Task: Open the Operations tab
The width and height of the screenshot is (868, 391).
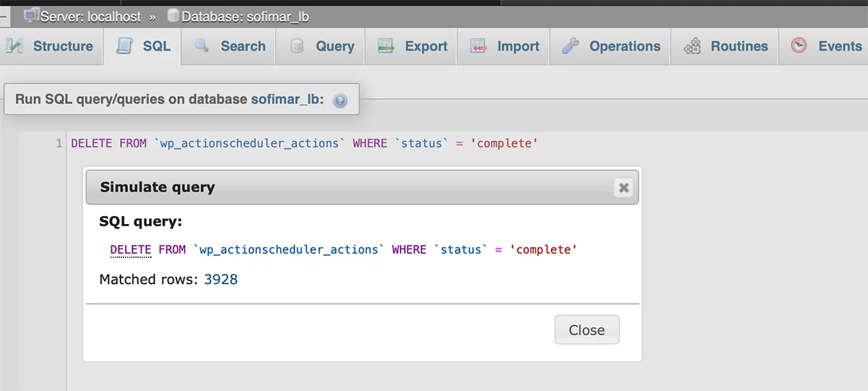Action: 611,46
